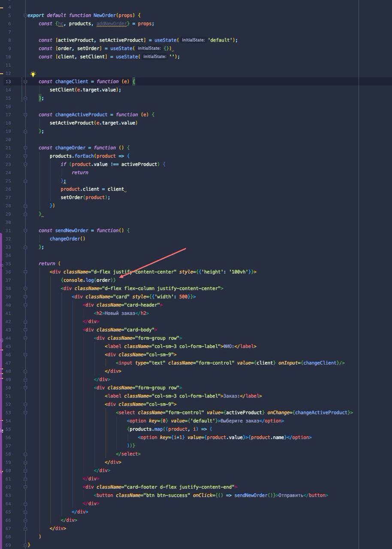Click the 'Заказ:' label text
This screenshot has width=392, height=549.
pyautogui.click(x=231, y=396)
